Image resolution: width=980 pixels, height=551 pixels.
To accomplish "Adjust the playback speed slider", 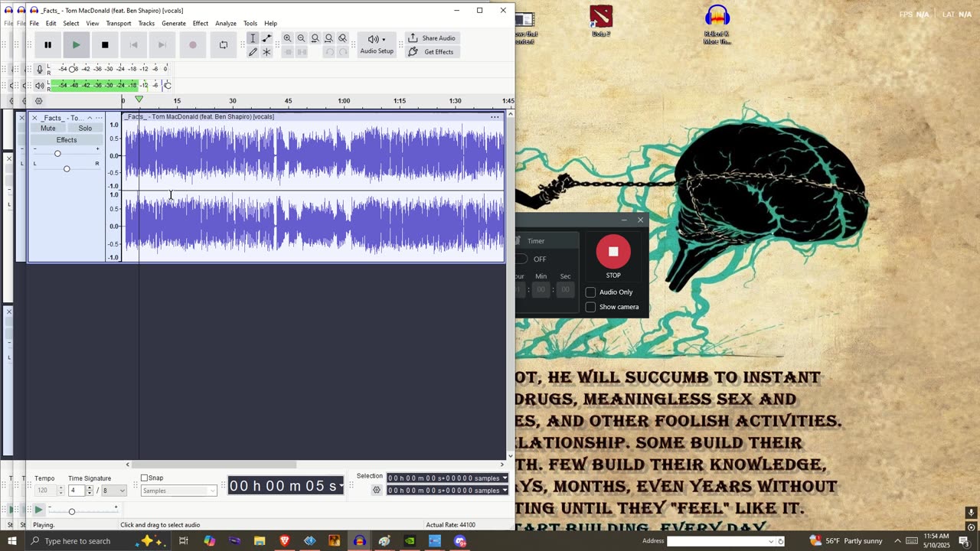I will [x=71, y=511].
